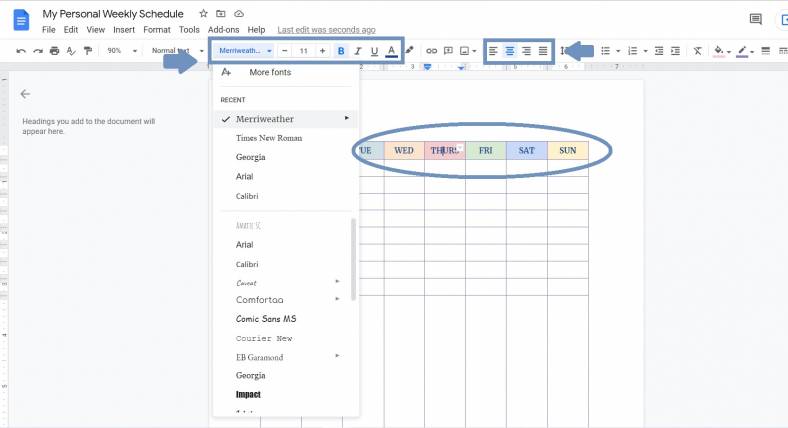Open the Insert menu

(x=124, y=30)
